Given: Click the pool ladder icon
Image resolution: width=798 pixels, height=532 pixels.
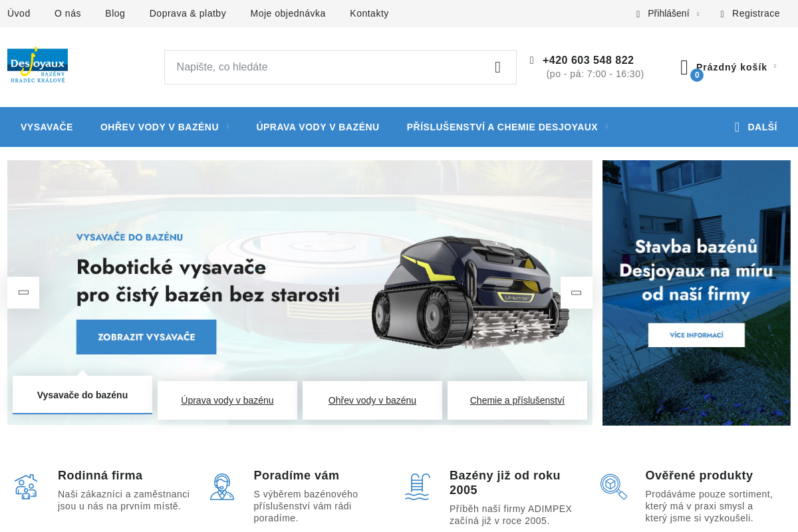Looking at the screenshot, I should pos(418,487).
